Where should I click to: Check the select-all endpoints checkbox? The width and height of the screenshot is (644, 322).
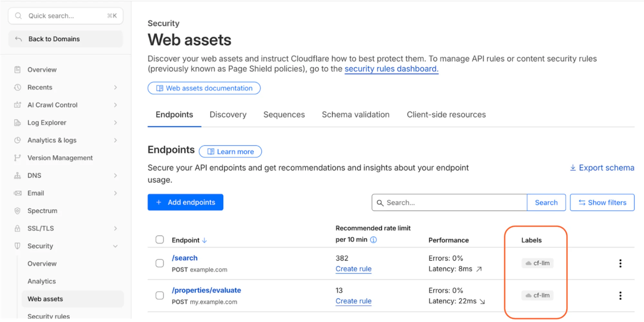coord(159,240)
